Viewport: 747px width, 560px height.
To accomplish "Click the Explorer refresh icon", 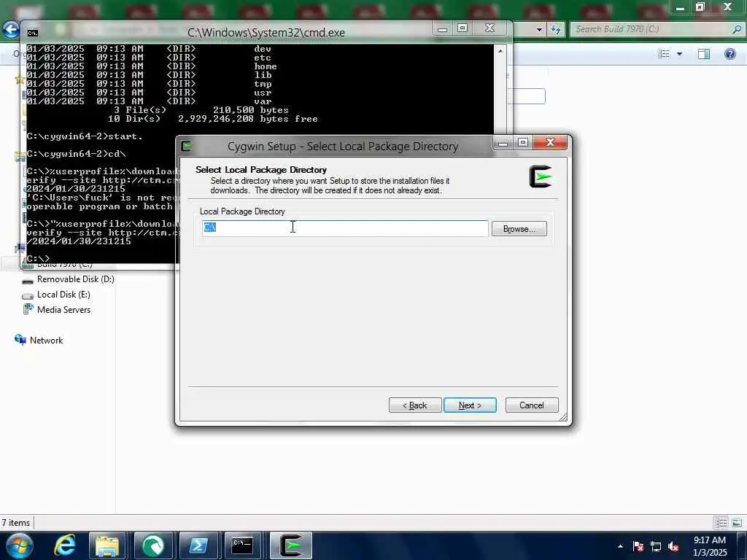I will click(555, 29).
